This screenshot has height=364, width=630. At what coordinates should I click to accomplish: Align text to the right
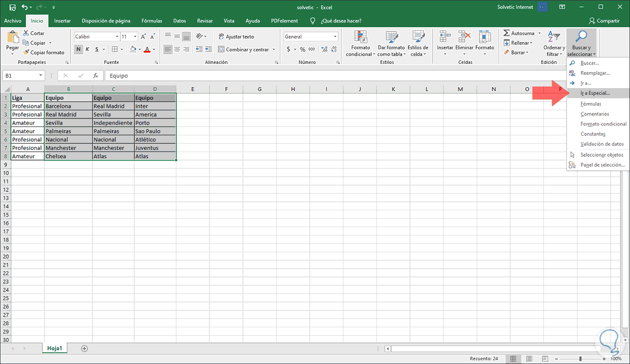(186, 49)
